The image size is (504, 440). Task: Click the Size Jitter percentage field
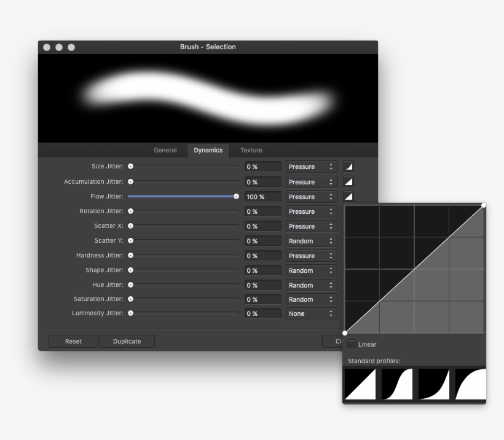coord(262,167)
